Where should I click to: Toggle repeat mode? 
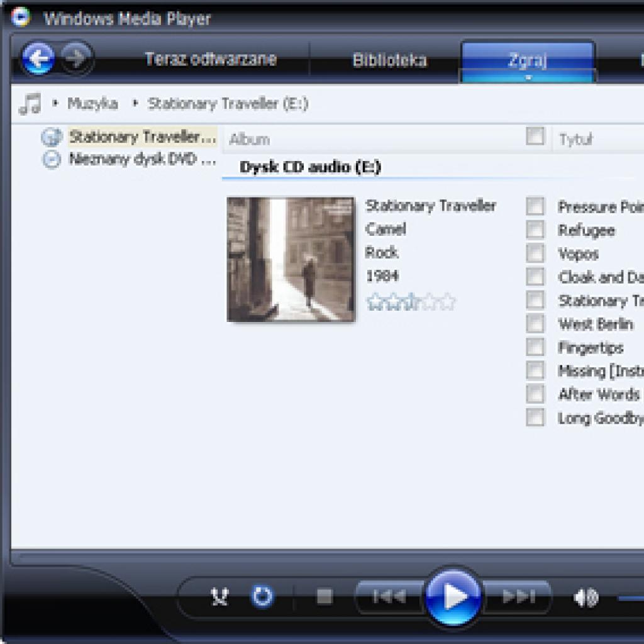coord(262,596)
